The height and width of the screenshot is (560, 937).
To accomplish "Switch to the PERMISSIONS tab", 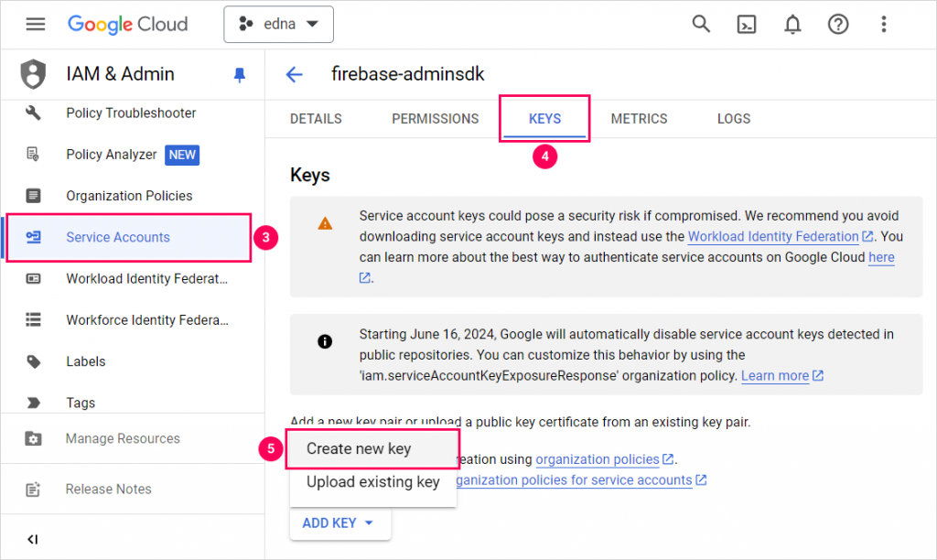I will tap(435, 119).
